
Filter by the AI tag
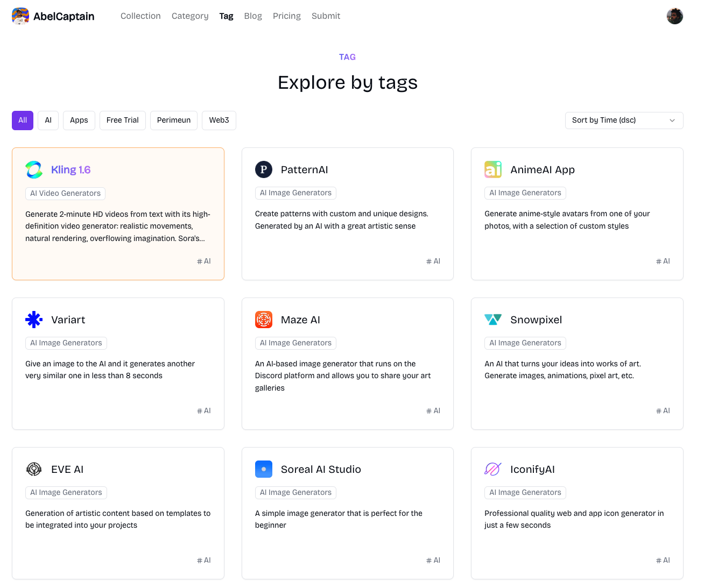pyautogui.click(x=48, y=121)
